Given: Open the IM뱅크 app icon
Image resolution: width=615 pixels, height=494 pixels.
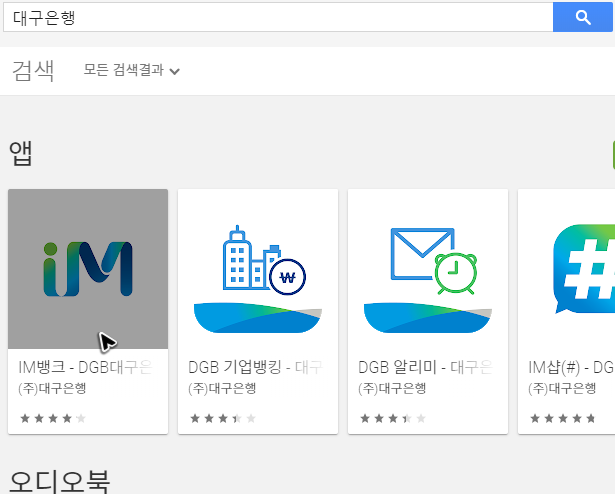Looking at the screenshot, I should coord(88,269).
